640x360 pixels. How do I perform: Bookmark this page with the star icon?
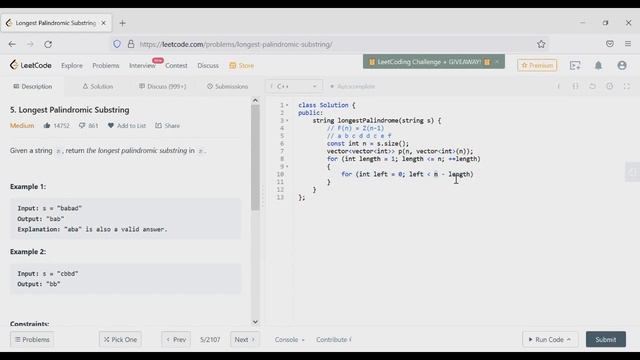(541, 44)
